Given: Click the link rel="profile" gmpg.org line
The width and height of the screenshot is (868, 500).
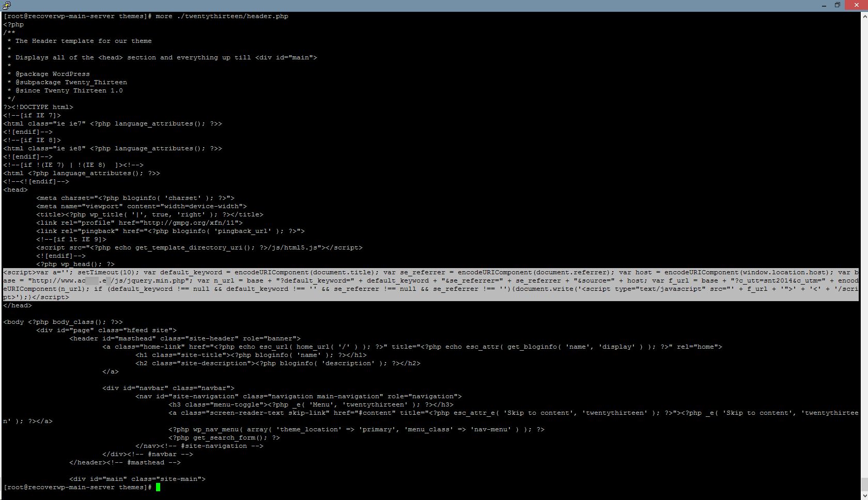Looking at the screenshot, I should (139, 223).
